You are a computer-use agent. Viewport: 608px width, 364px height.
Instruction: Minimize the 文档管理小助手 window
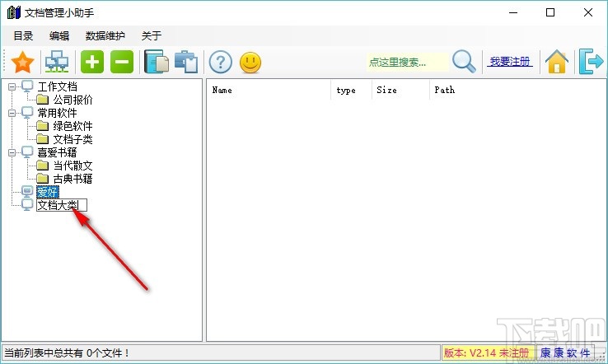click(x=513, y=12)
